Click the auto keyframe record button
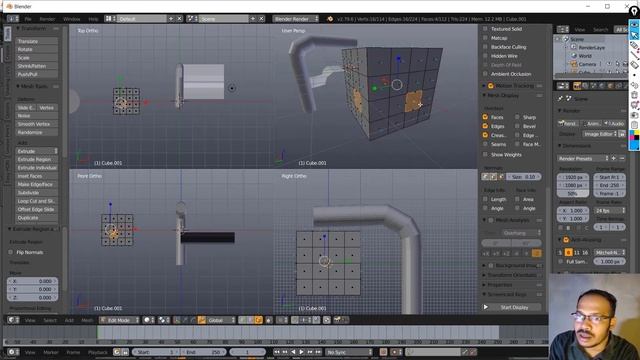This screenshot has width=640, height=360. point(383,352)
